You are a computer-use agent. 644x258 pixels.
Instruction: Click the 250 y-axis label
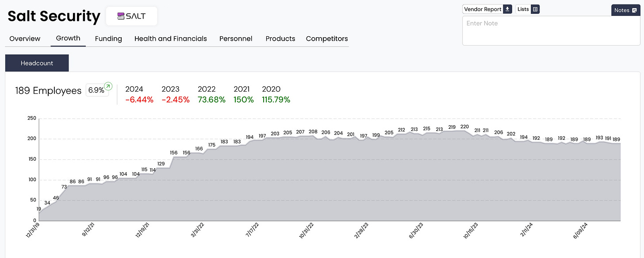point(31,118)
